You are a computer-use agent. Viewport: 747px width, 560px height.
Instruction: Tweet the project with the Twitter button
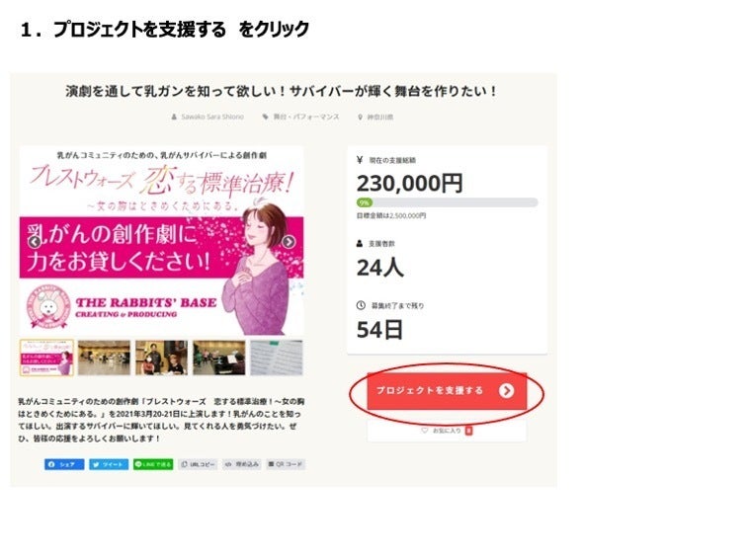coord(109,463)
